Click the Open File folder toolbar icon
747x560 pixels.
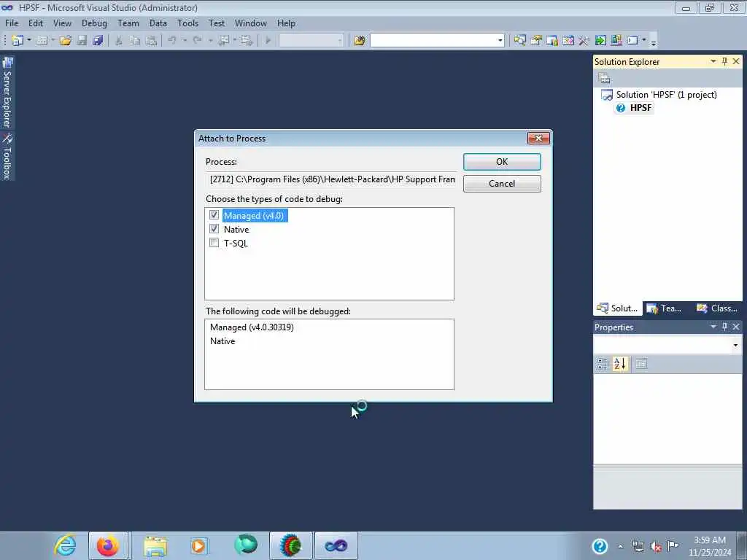(66, 41)
